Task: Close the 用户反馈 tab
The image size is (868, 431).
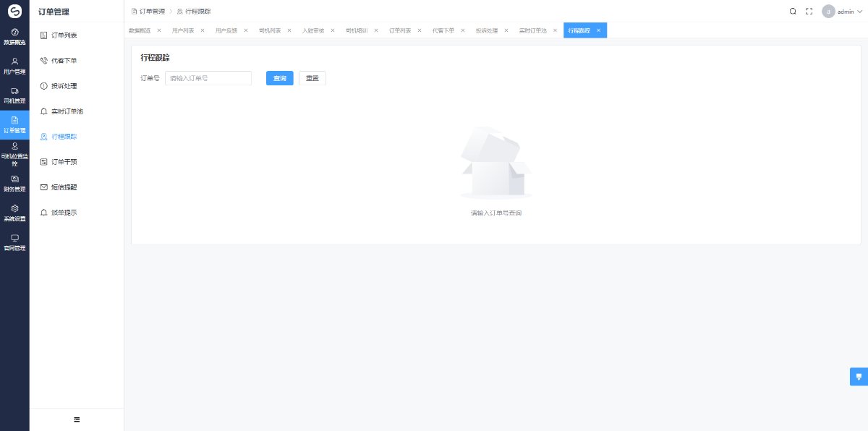Action: pyautogui.click(x=246, y=30)
